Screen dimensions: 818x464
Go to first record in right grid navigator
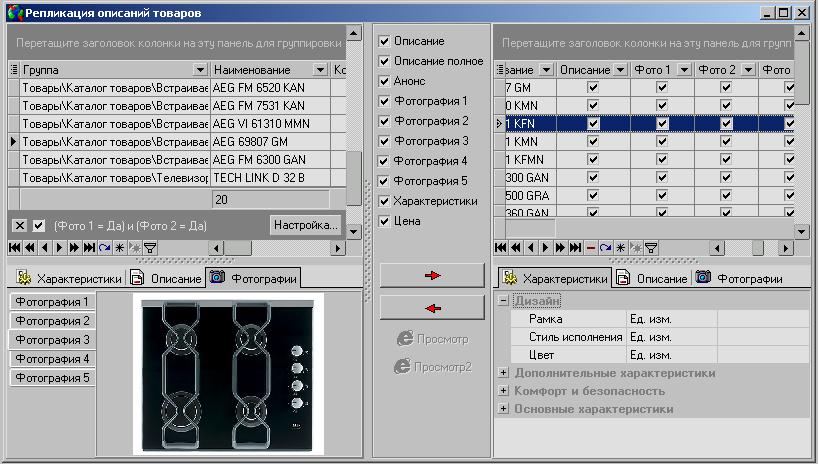(x=501, y=248)
